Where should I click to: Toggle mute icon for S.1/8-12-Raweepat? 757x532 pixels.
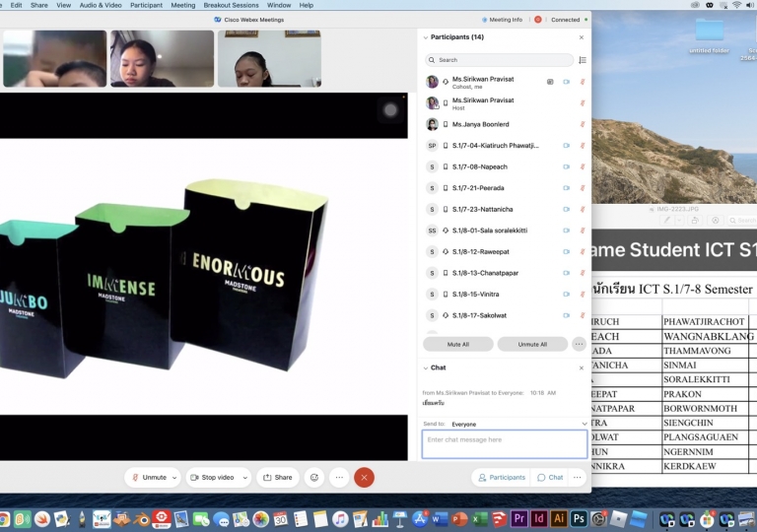583,251
